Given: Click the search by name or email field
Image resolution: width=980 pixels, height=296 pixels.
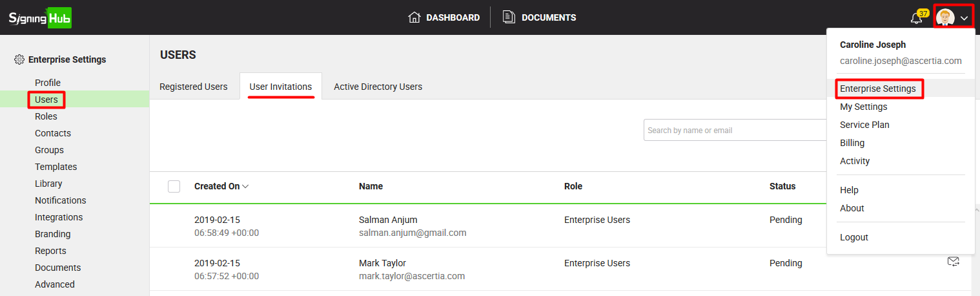Looking at the screenshot, I should pyautogui.click(x=735, y=130).
